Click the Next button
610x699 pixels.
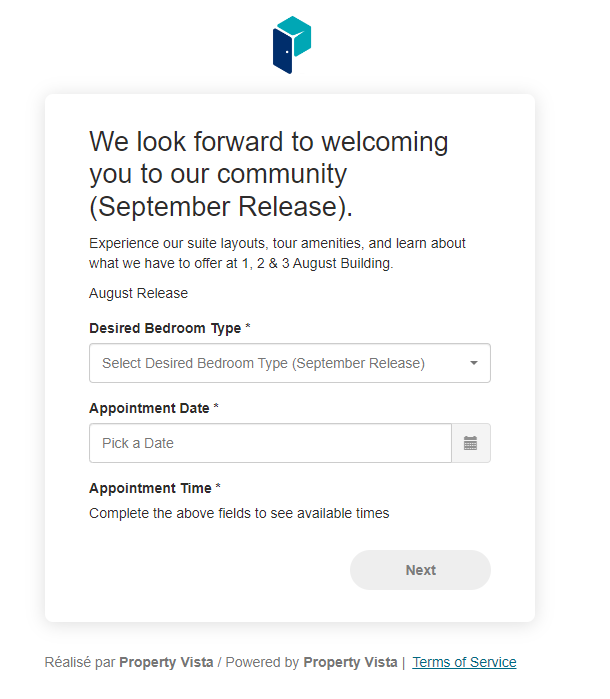[420, 570]
